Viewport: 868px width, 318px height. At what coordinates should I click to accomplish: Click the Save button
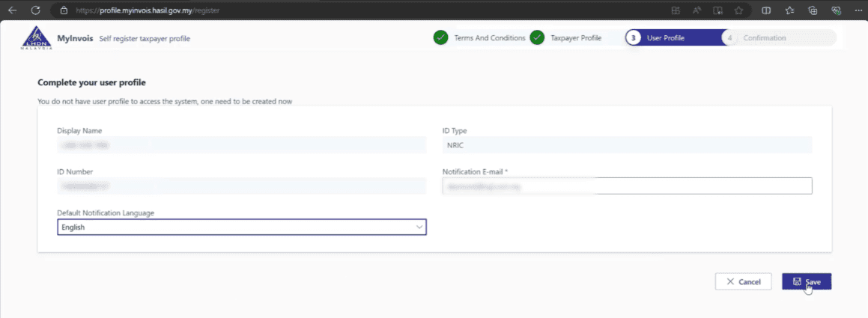pos(807,281)
